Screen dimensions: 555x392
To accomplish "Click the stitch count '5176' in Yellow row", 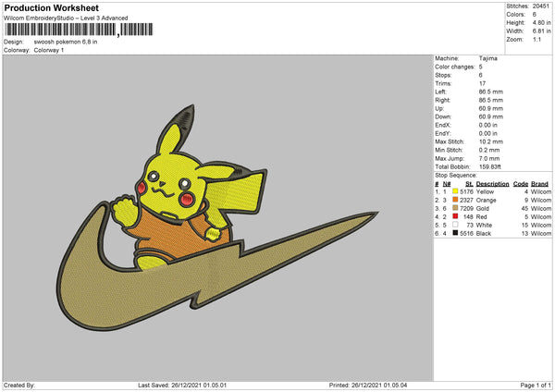I will pos(466,191).
